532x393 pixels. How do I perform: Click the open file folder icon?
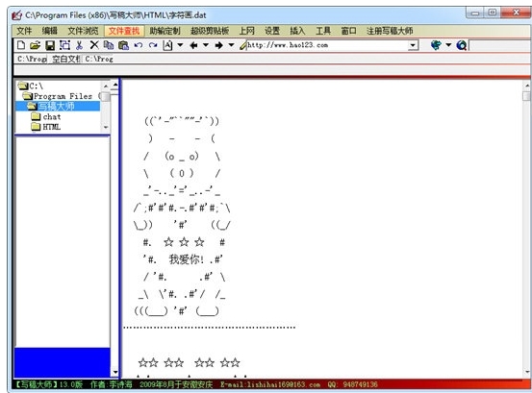[35, 45]
